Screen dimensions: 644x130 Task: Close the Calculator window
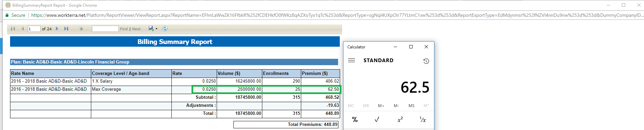[x=426, y=47]
